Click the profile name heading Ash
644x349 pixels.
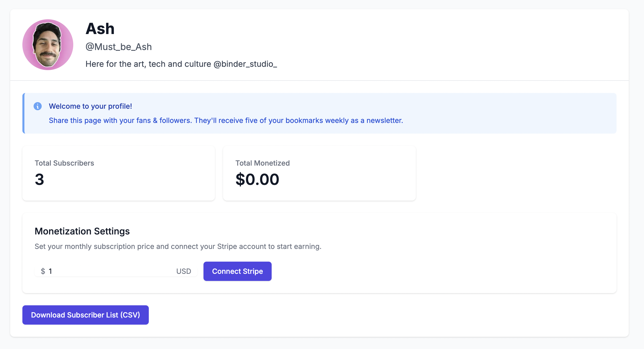[100, 29]
